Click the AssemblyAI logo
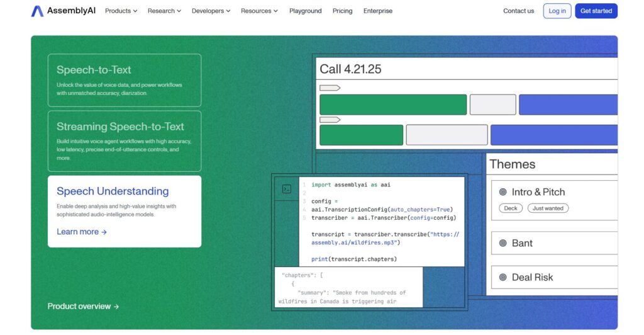Viewport: 644px width, 335px height. pyautogui.click(x=64, y=11)
